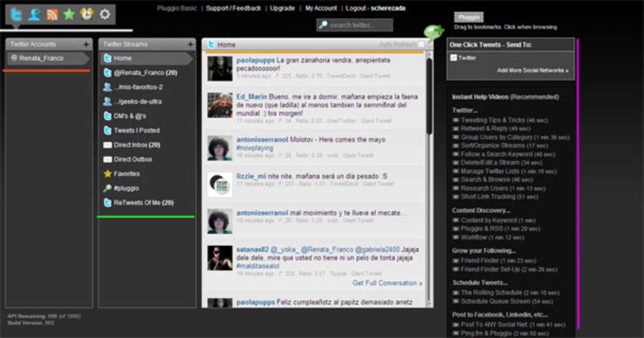The height and width of the screenshot is (338, 644).
Task: Open the green star icon
Action: tap(69, 14)
